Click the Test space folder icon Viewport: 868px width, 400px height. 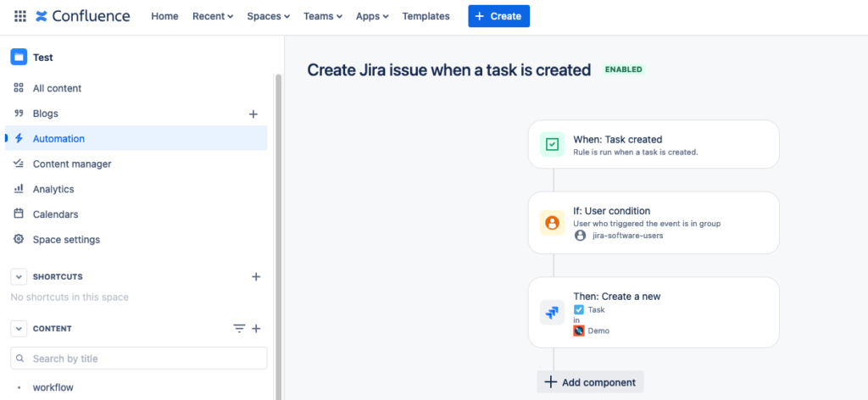tap(19, 57)
